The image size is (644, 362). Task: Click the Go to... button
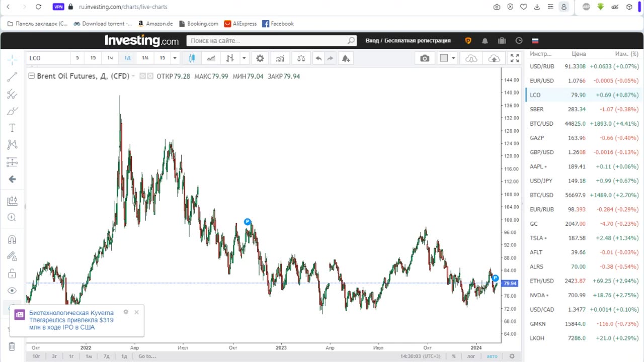tap(147, 356)
